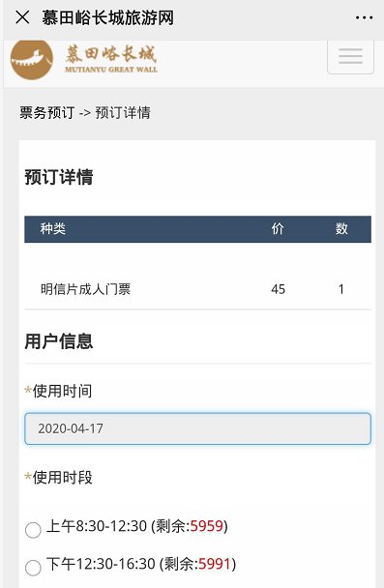
Task: Tap the Mutianyu Great Wall round logo
Action: tap(32, 59)
